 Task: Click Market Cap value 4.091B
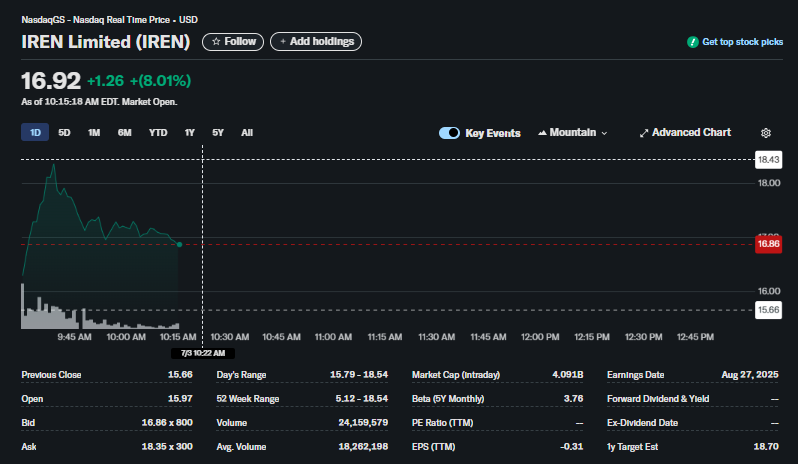567,375
